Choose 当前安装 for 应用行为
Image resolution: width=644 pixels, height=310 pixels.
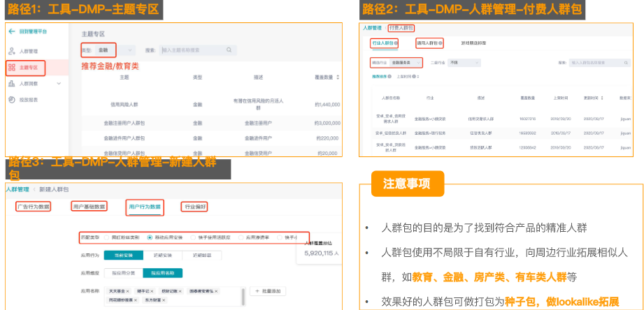[124, 255]
